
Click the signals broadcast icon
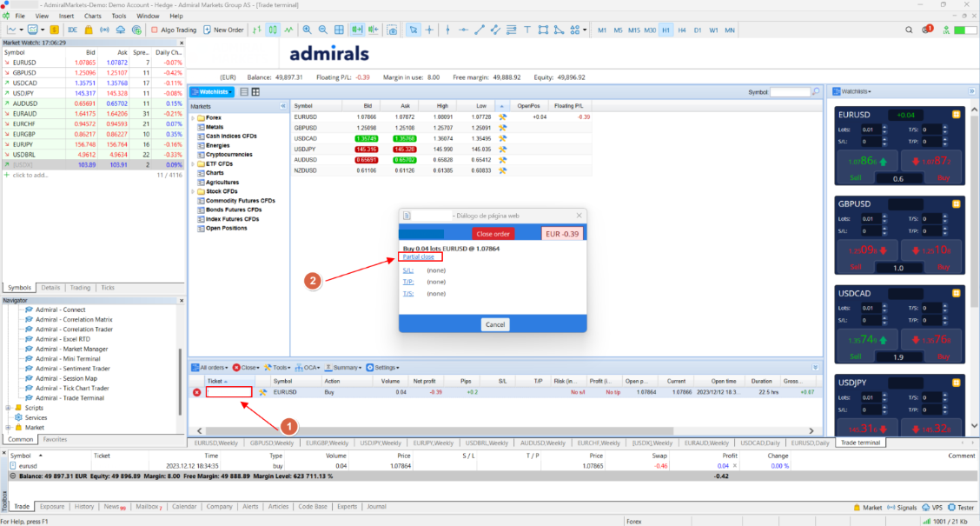pos(104,30)
